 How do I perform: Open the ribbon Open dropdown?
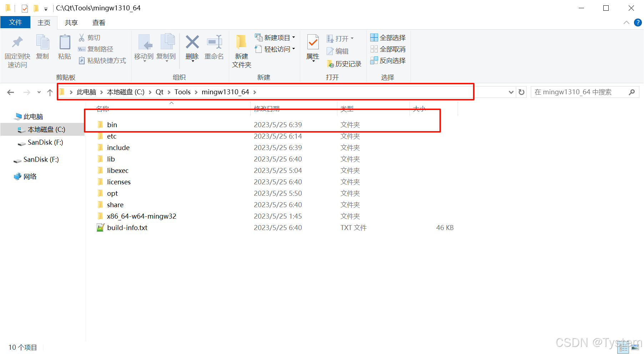340,38
